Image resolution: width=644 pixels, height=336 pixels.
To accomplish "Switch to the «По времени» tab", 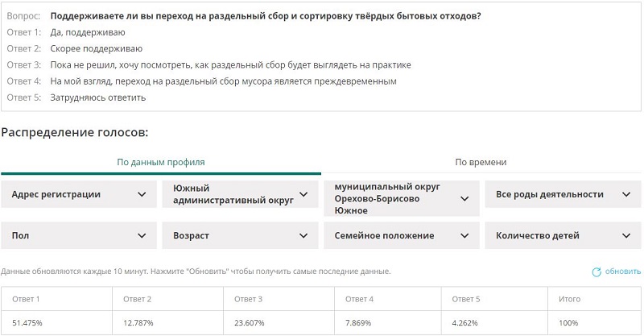I will (x=481, y=162).
